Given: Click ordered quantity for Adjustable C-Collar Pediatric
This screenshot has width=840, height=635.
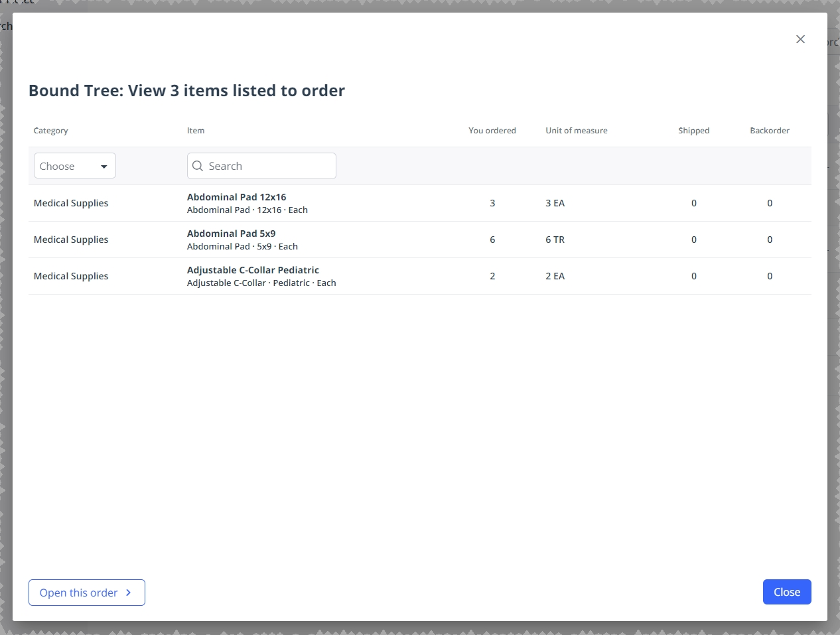Looking at the screenshot, I should (x=492, y=276).
